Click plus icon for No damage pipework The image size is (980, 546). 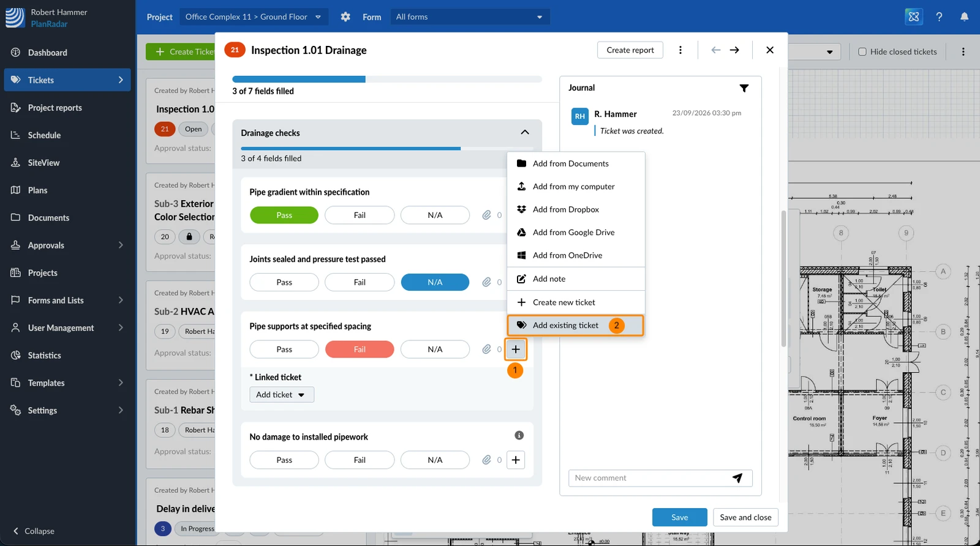point(516,460)
